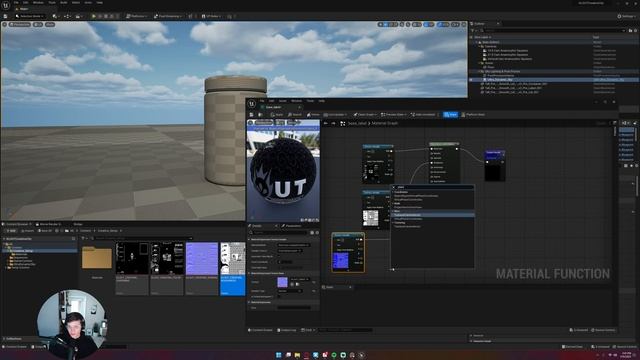Click the Unreal Engine logo in main window
Screen dimensions: 640x360
click(x=6, y=5)
